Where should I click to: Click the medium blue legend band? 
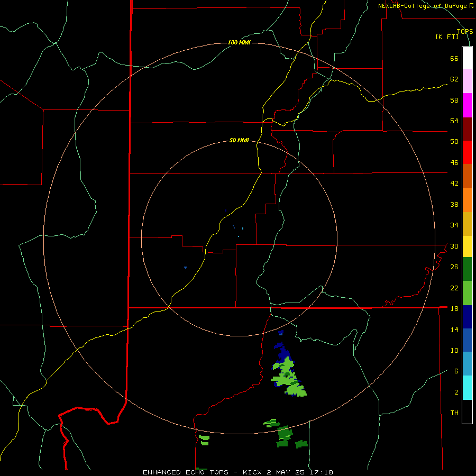467,340
